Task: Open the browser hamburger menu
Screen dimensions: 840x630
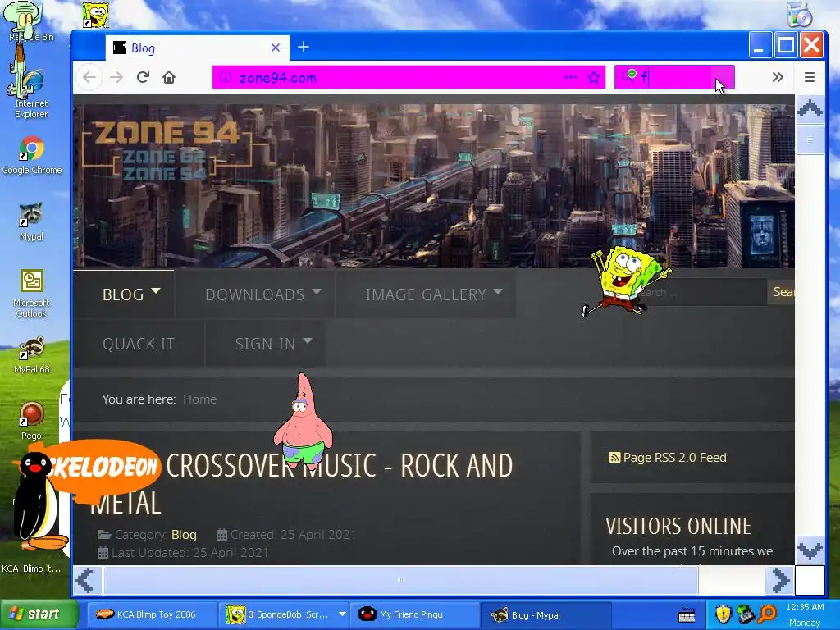Action: pos(810,77)
